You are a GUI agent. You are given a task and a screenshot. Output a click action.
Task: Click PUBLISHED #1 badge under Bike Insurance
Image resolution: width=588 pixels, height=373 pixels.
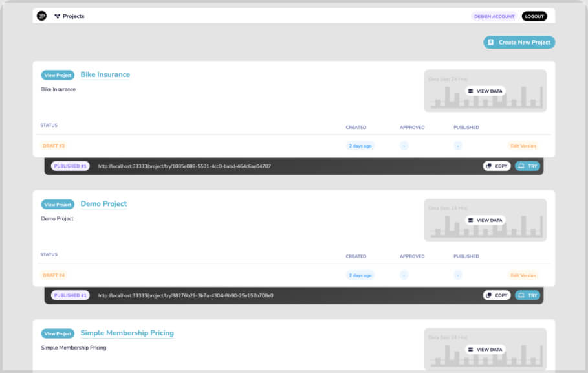click(70, 166)
